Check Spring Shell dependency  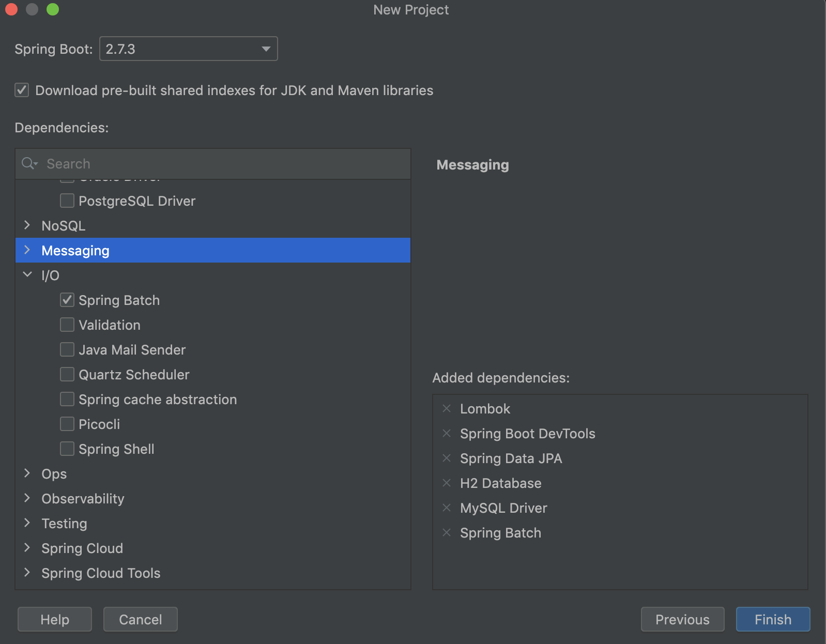(67, 449)
